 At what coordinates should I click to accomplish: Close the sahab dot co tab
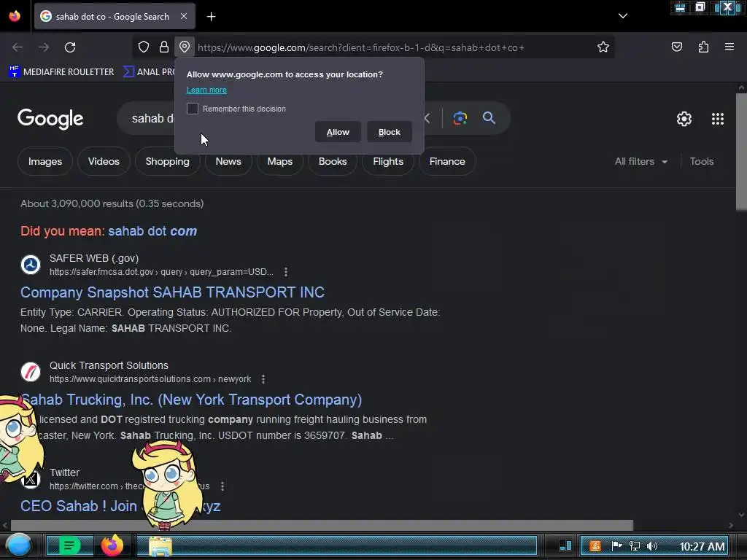point(184,16)
